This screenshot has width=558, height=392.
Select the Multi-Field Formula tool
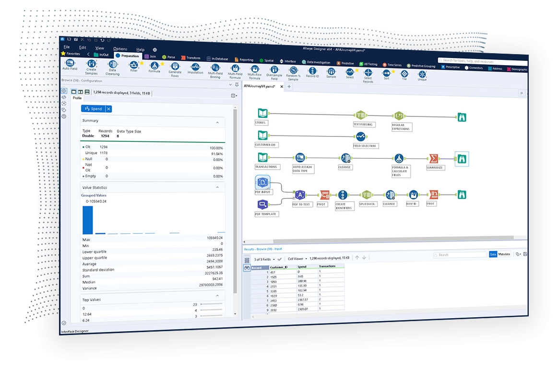click(x=235, y=72)
